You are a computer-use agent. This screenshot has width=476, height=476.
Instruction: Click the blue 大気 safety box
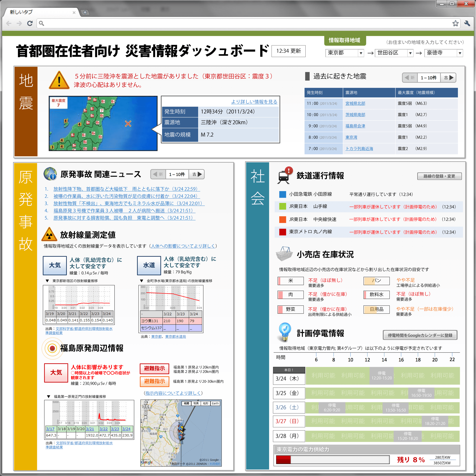(x=55, y=265)
